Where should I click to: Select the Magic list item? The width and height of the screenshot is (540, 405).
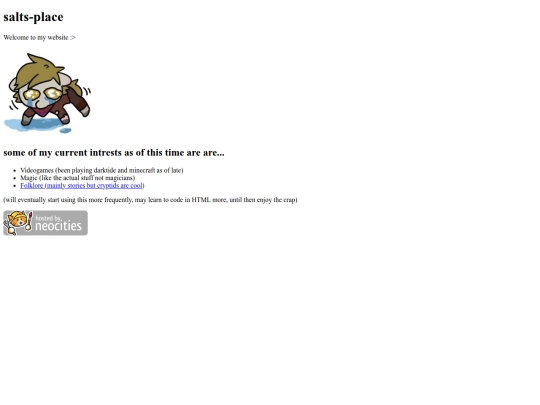[x=77, y=178]
